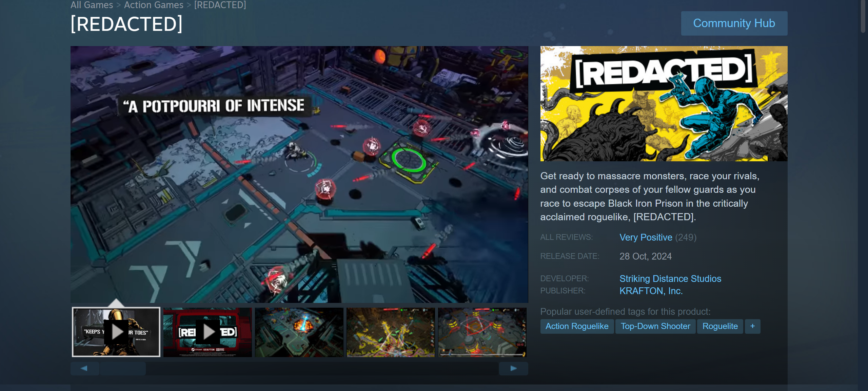
Task: Go to Action Games breadcrumb
Action: coord(154,5)
